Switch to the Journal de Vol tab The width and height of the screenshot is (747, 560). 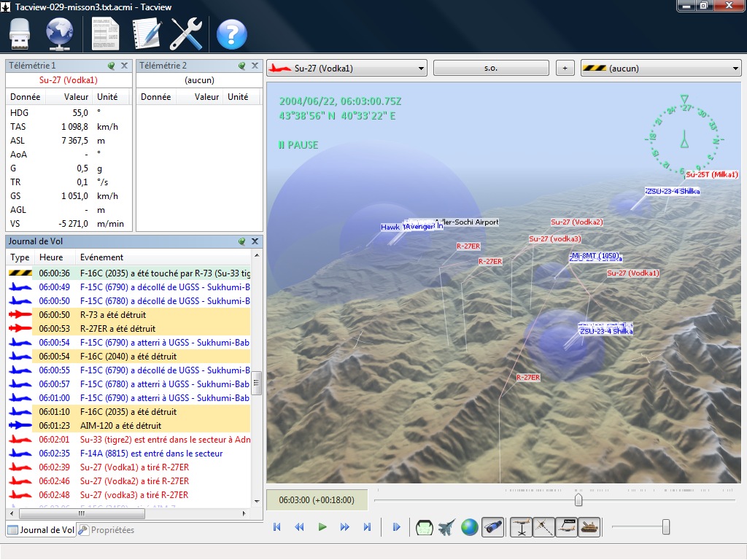point(41,530)
